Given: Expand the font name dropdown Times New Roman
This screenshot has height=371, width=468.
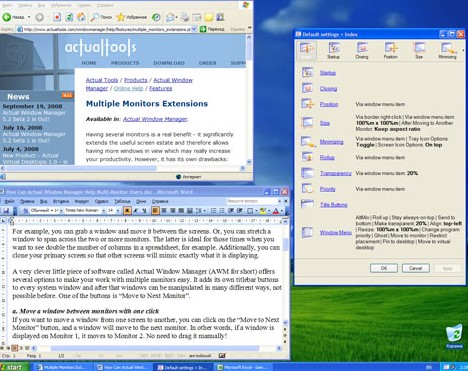Looking at the screenshot, I should point(104,211).
